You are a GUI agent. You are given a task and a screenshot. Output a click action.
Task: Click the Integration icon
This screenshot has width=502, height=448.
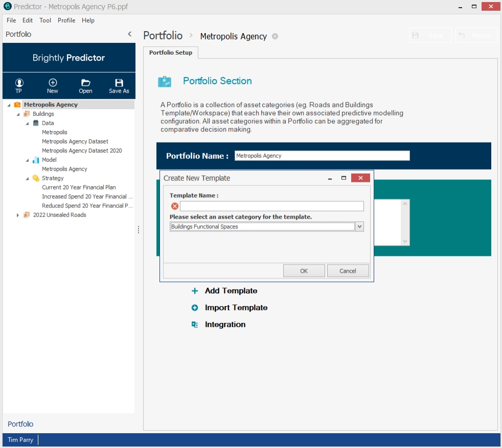pos(195,324)
